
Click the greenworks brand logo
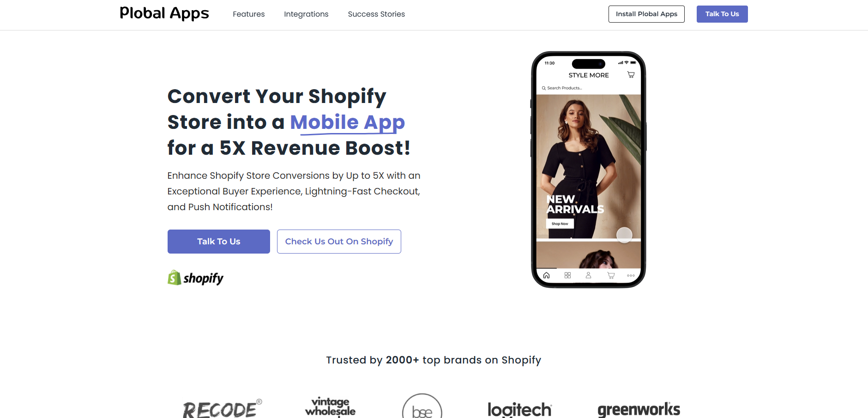(639, 409)
